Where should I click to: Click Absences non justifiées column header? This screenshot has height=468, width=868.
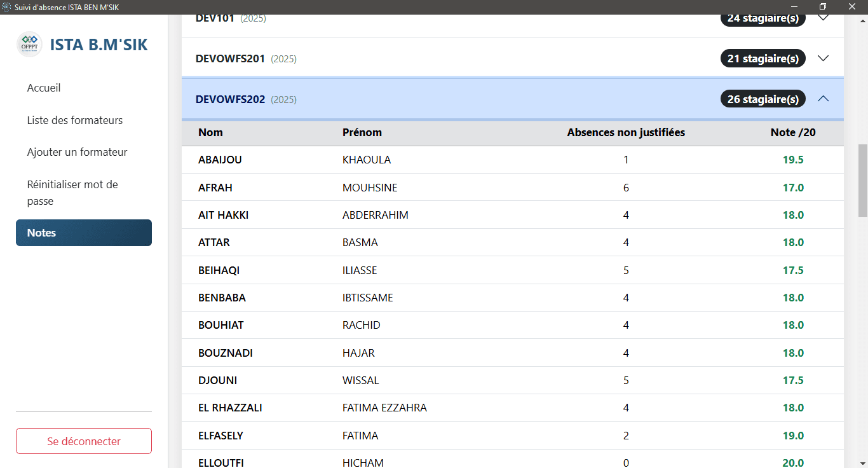[x=626, y=132]
